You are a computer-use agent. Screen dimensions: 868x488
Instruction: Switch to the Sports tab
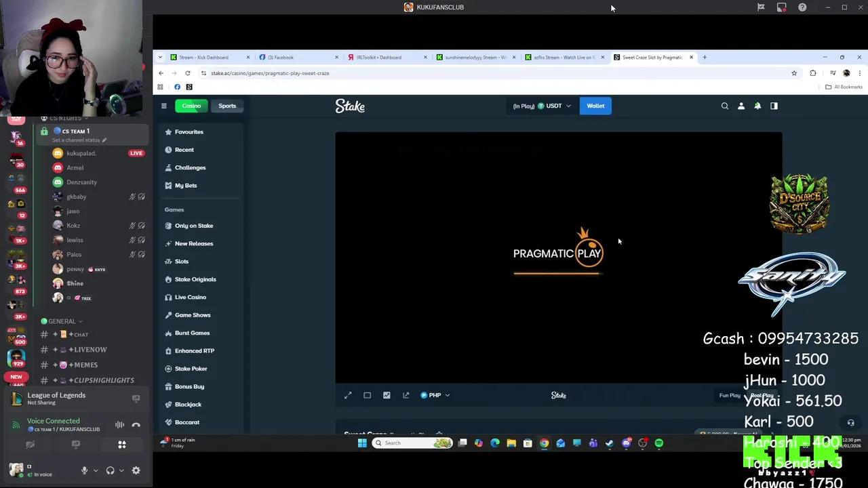click(x=227, y=106)
